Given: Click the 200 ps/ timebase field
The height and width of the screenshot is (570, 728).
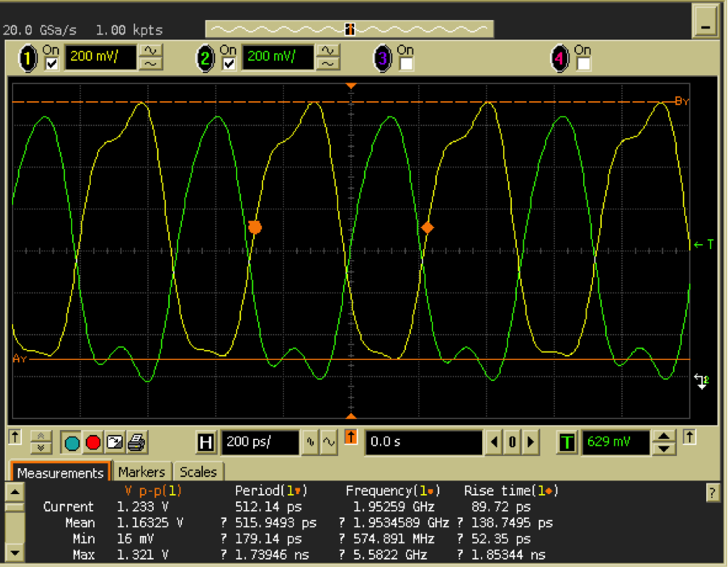Looking at the screenshot, I should [259, 442].
